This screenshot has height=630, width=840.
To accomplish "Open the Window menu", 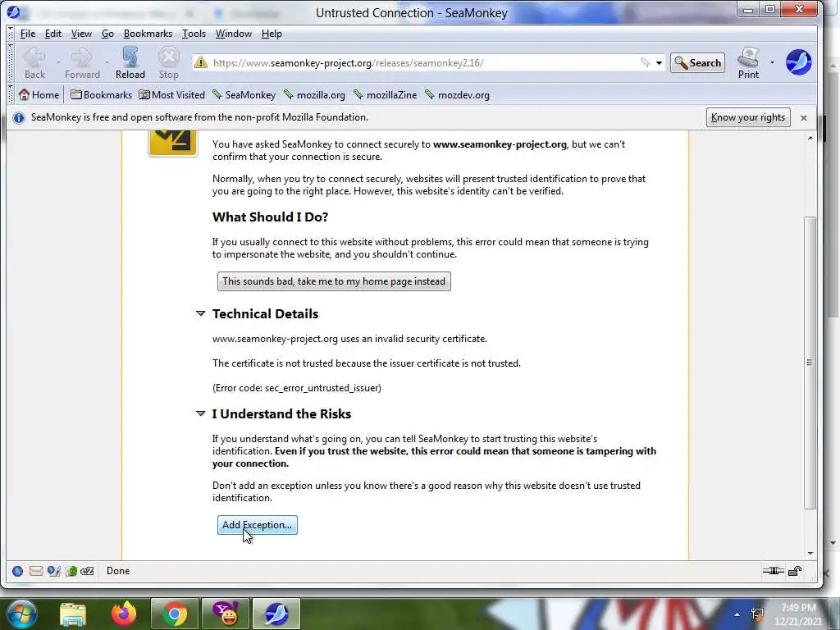I will click(x=234, y=34).
